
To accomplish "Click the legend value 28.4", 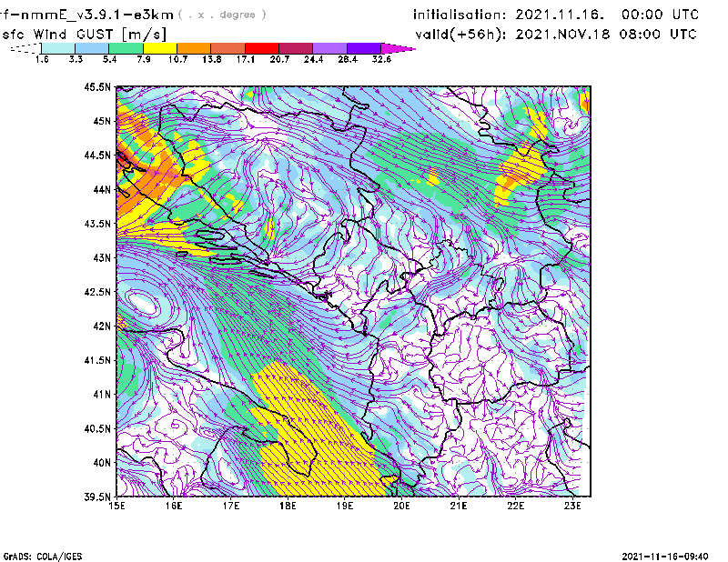I will [348, 59].
